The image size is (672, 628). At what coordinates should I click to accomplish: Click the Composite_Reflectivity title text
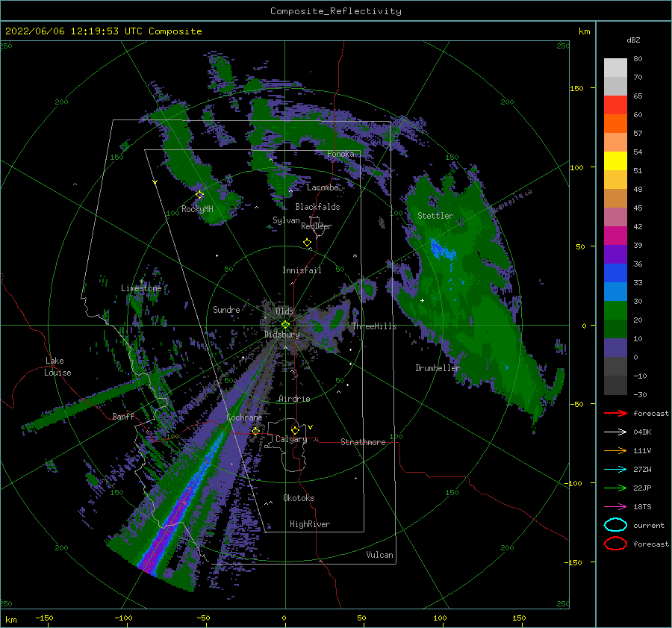pos(335,11)
